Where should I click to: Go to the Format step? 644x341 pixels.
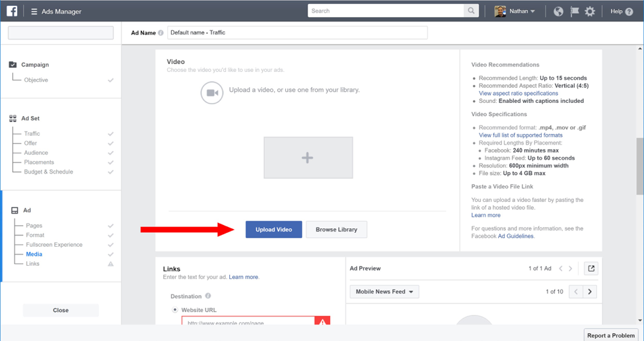coord(35,235)
